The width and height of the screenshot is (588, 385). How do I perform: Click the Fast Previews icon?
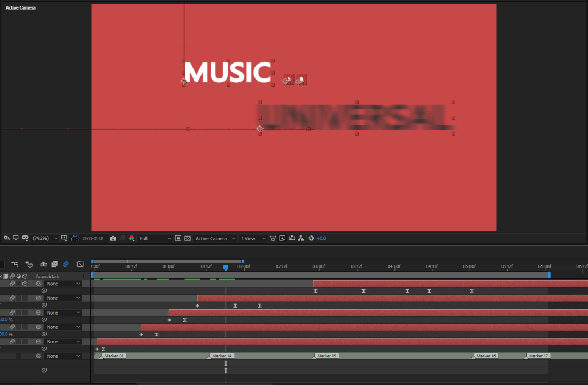point(282,238)
